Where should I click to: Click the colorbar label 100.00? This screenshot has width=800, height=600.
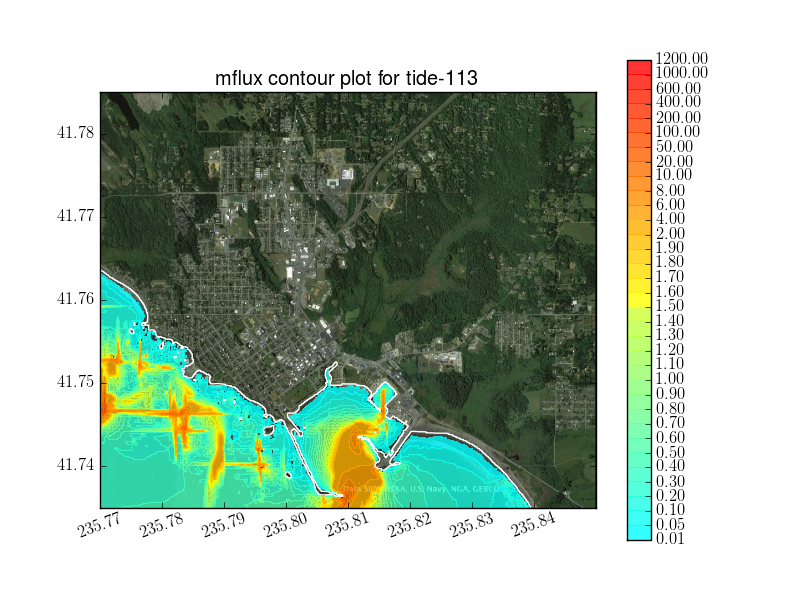[679, 132]
